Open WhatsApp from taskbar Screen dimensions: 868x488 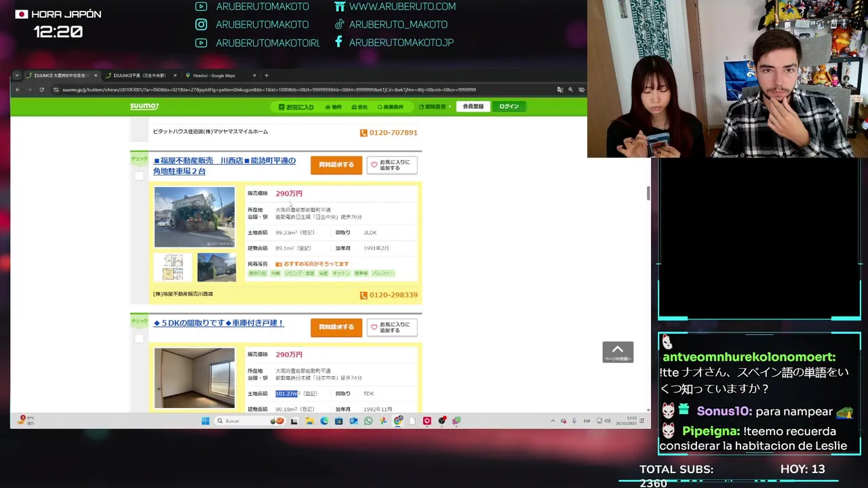[368, 421]
